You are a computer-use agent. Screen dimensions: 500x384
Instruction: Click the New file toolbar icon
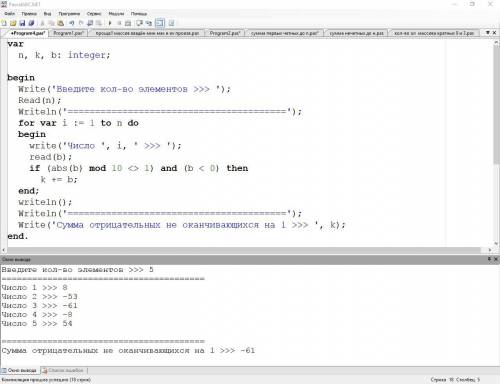coord(4,23)
